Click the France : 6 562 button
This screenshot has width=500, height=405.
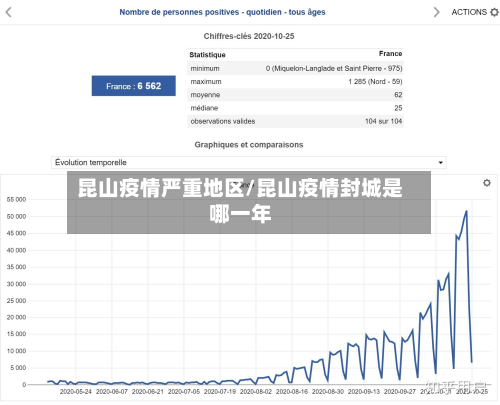pyautogui.click(x=134, y=86)
